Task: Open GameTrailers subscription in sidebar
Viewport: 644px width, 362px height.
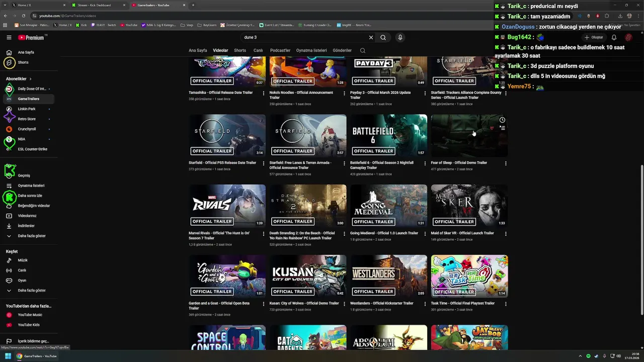Action: point(29,99)
